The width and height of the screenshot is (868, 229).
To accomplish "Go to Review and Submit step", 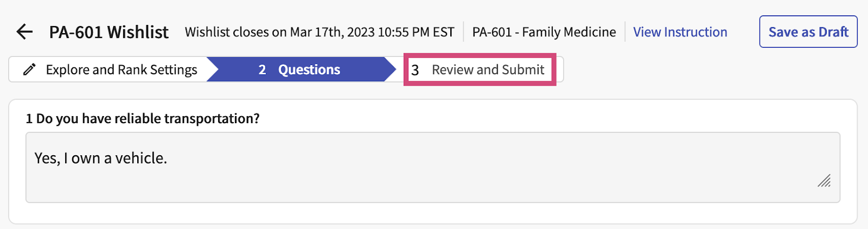I will tap(487, 69).
